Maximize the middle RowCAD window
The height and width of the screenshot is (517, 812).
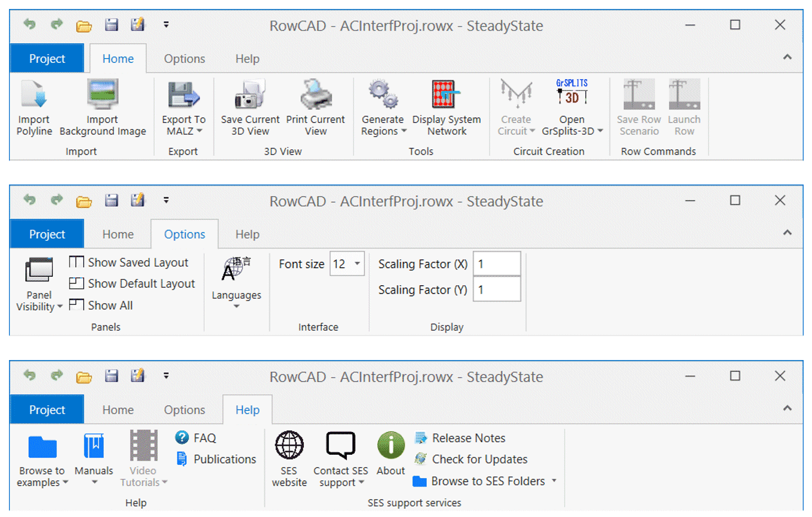735,200
